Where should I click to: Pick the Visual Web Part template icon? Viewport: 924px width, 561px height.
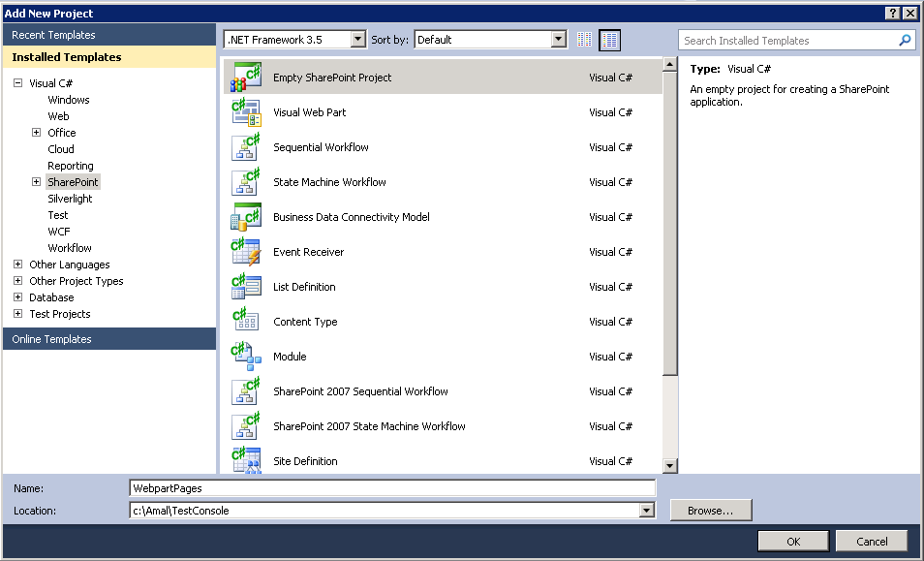(x=246, y=112)
